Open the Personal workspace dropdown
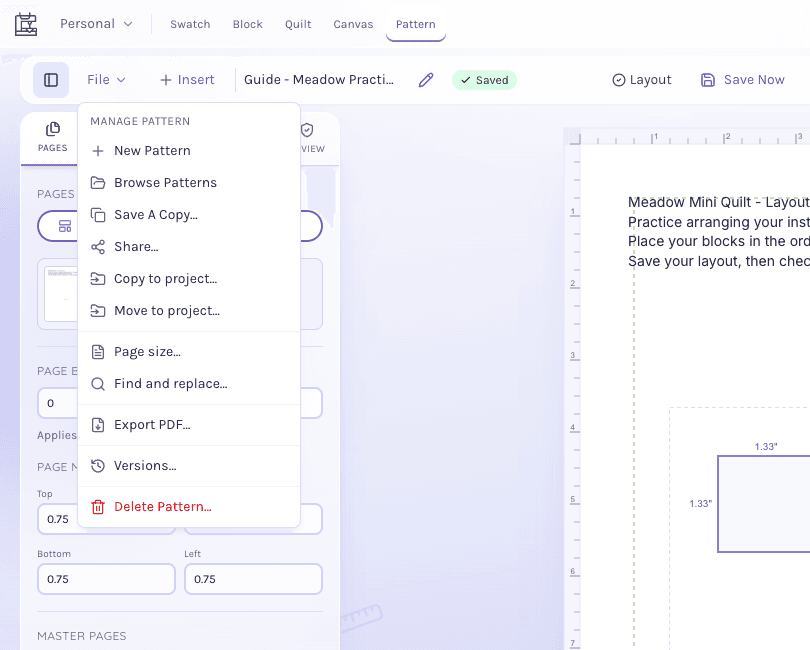810x650 pixels. tap(97, 24)
